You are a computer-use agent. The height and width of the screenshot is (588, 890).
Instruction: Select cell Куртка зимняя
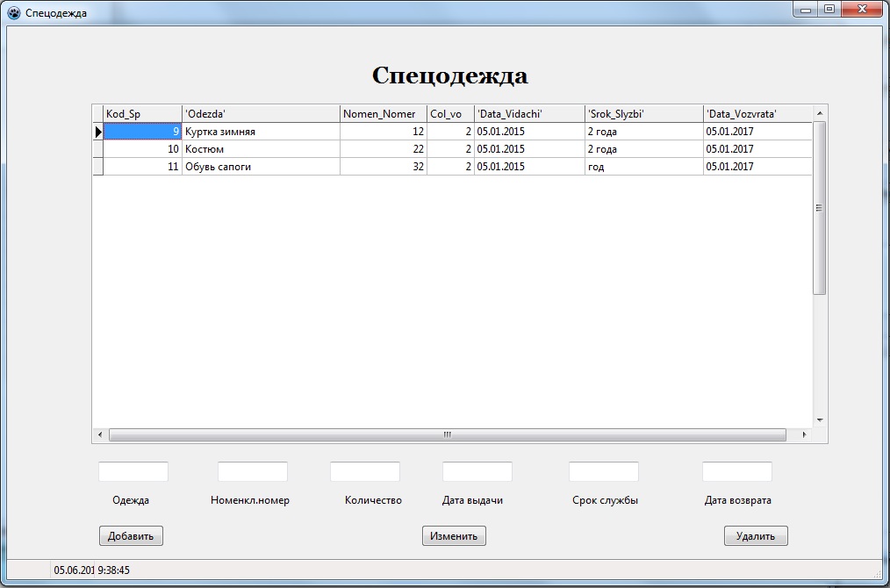[261, 132]
